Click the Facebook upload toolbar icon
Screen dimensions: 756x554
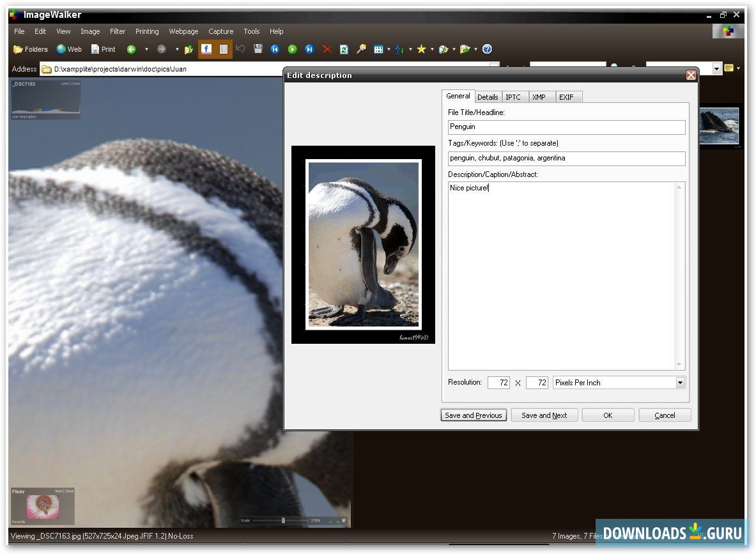coord(206,49)
